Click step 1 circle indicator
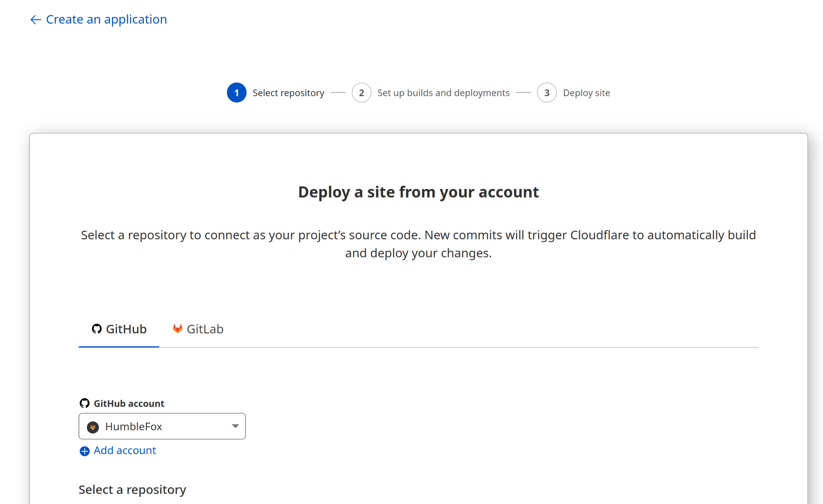The width and height of the screenshot is (823, 504). pos(237,93)
